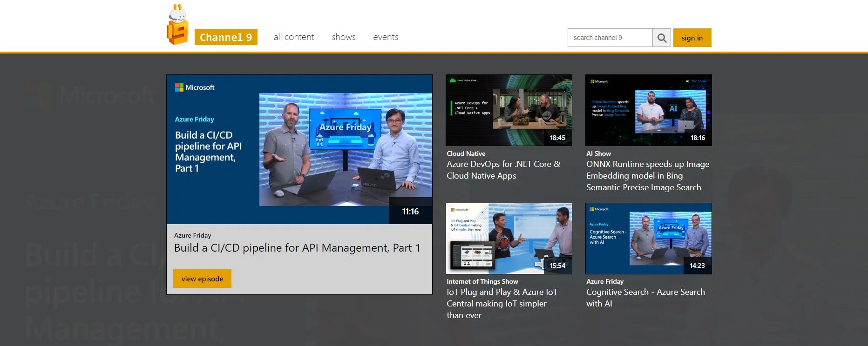
Task: Click the view episode button
Action: click(202, 279)
